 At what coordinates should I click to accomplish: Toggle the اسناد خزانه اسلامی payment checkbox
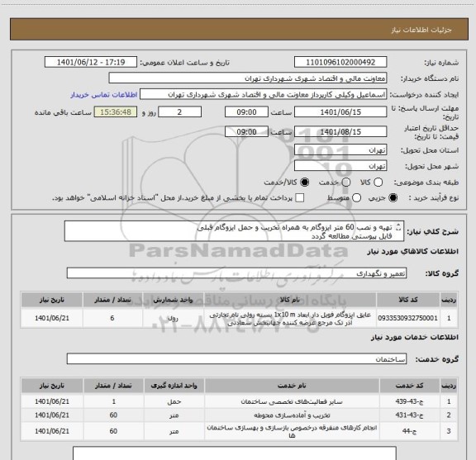point(300,198)
